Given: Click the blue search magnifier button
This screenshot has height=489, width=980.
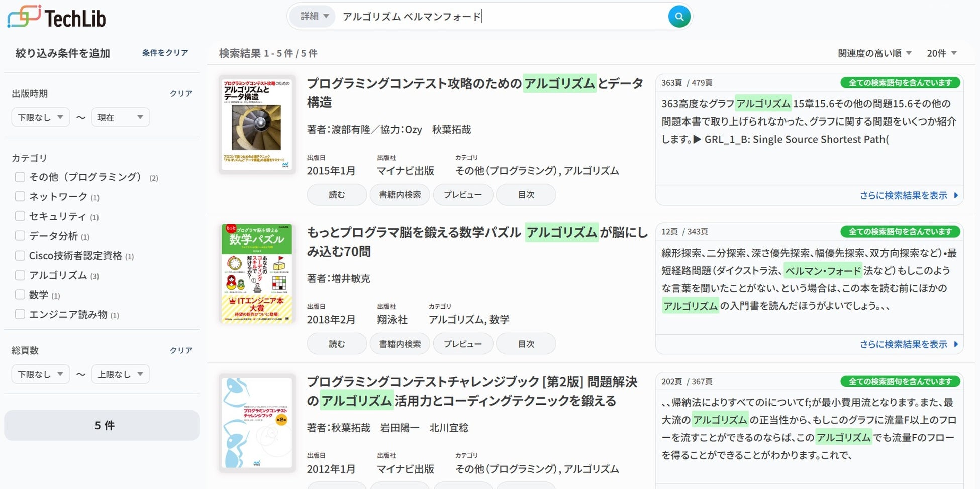Looking at the screenshot, I should coord(679,17).
